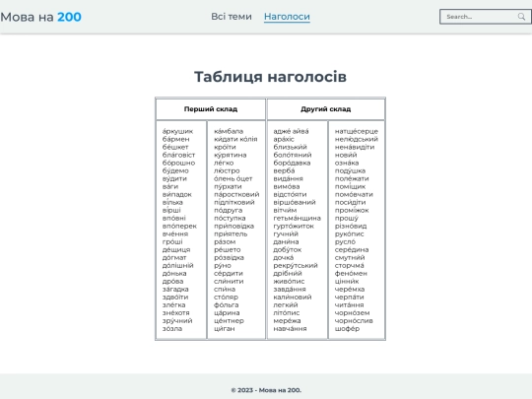Click the Другий склад column header
The width and height of the screenshot is (532, 399).
[326, 109]
